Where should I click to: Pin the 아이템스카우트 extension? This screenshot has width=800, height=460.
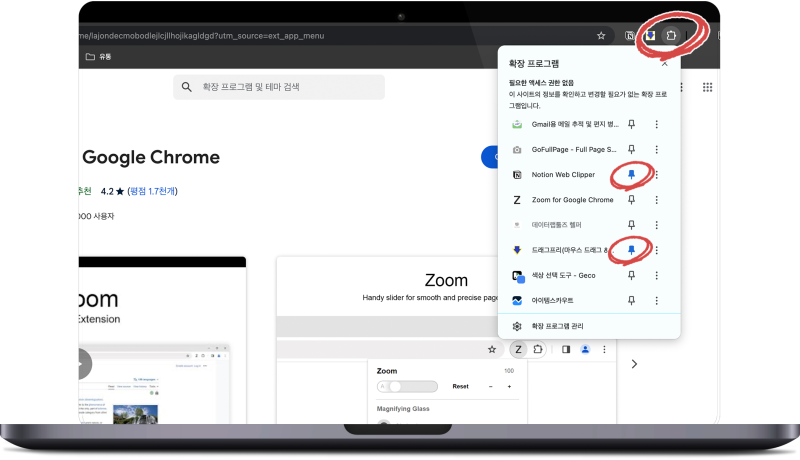pos(631,300)
